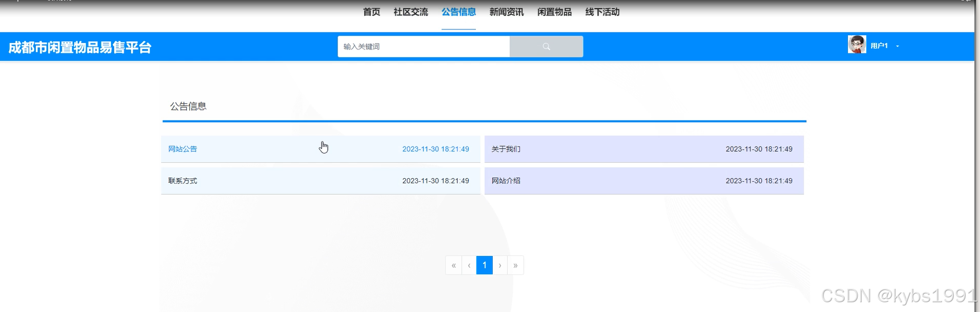
Task: Open the 社区交流 menu item
Action: 411,12
